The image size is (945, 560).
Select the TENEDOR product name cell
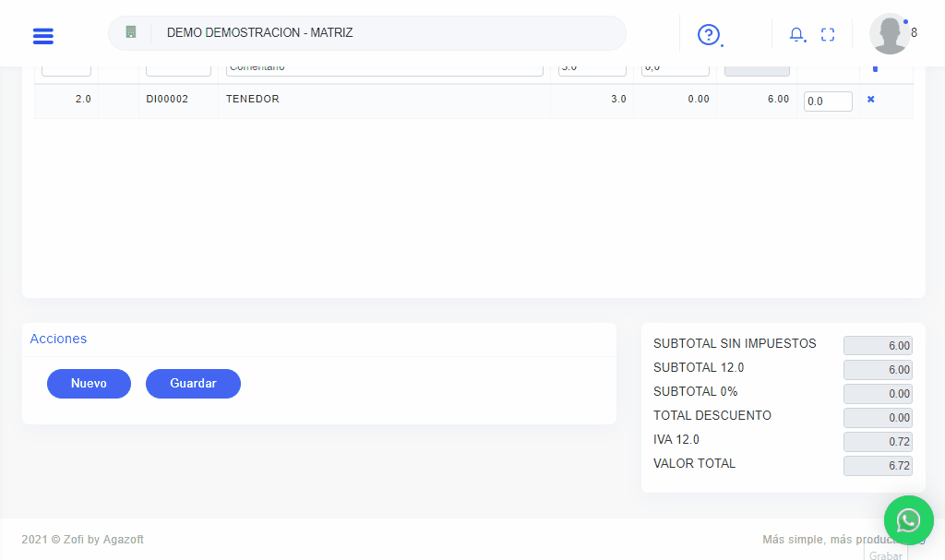point(253,100)
